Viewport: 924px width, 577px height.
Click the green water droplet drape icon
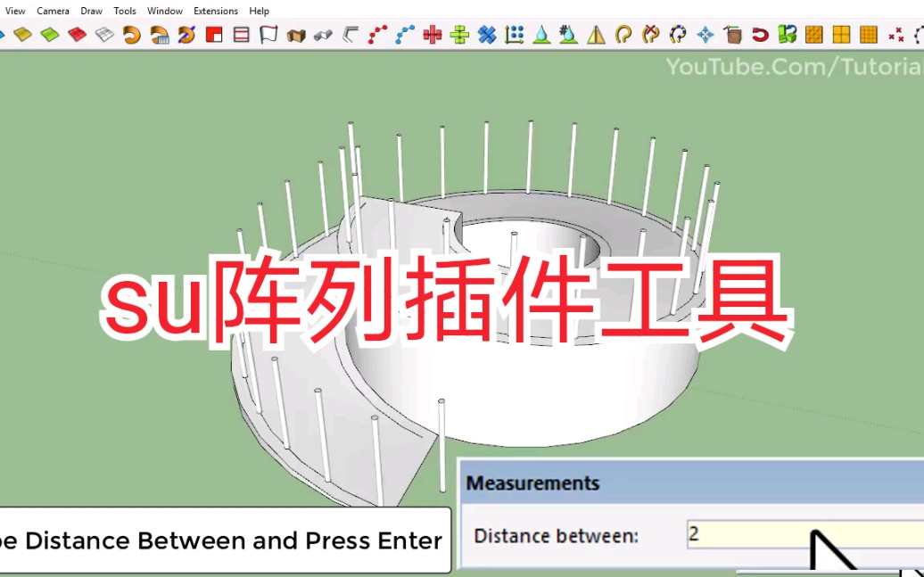[x=540, y=36]
